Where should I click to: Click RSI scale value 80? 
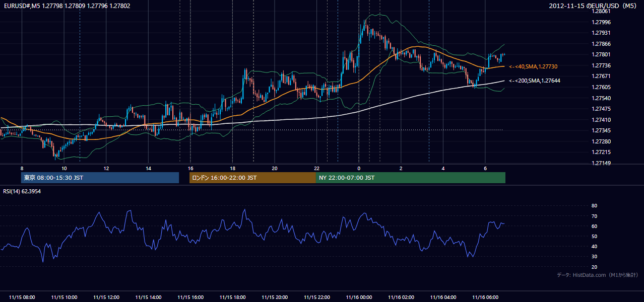594,206
